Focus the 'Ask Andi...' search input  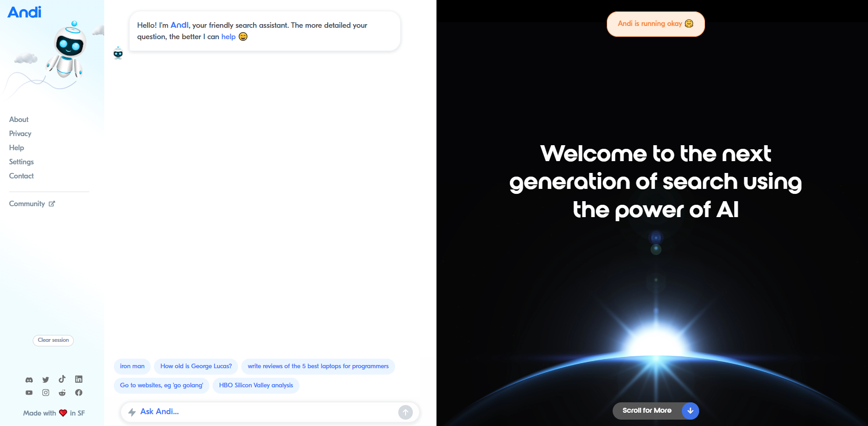(264, 412)
